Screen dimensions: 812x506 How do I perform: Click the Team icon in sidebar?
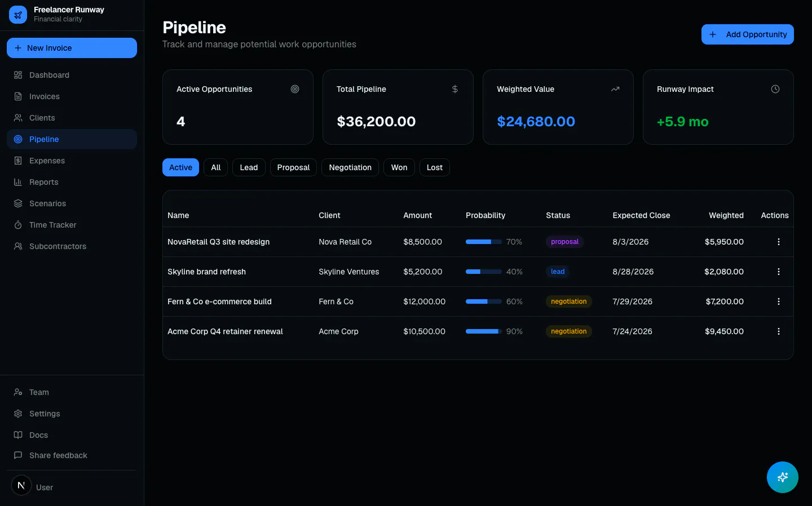(x=18, y=392)
